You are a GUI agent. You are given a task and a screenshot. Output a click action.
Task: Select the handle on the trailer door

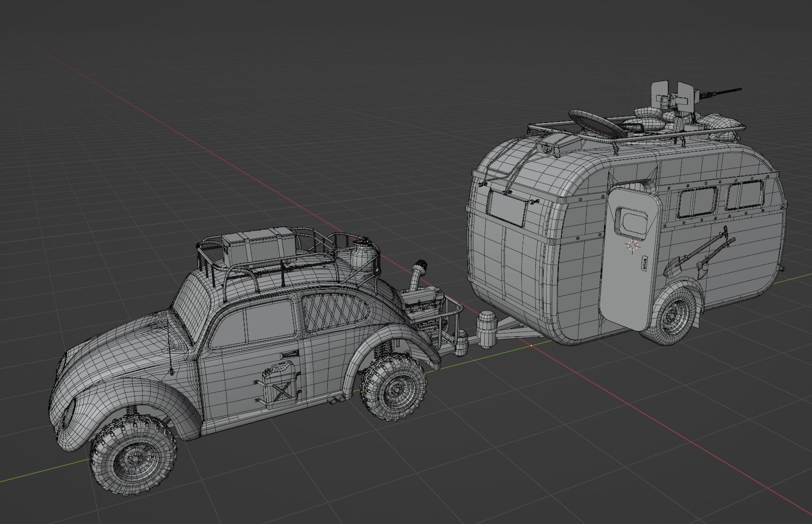(x=645, y=263)
